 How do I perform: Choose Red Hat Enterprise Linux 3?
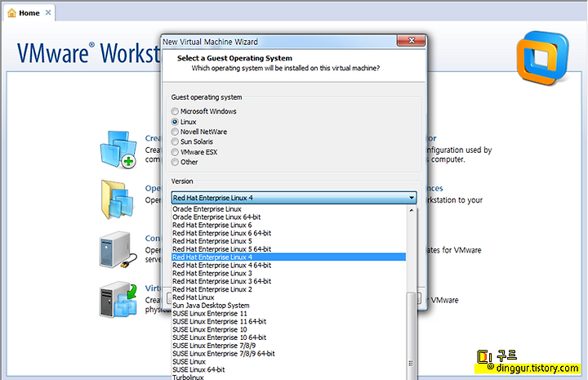click(x=289, y=274)
